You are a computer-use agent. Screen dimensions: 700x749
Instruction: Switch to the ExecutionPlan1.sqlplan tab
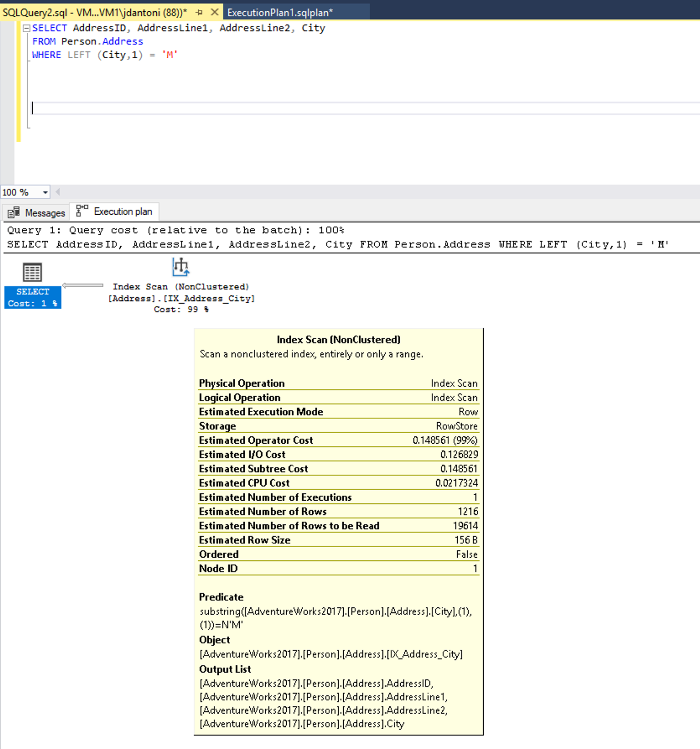coord(280,12)
